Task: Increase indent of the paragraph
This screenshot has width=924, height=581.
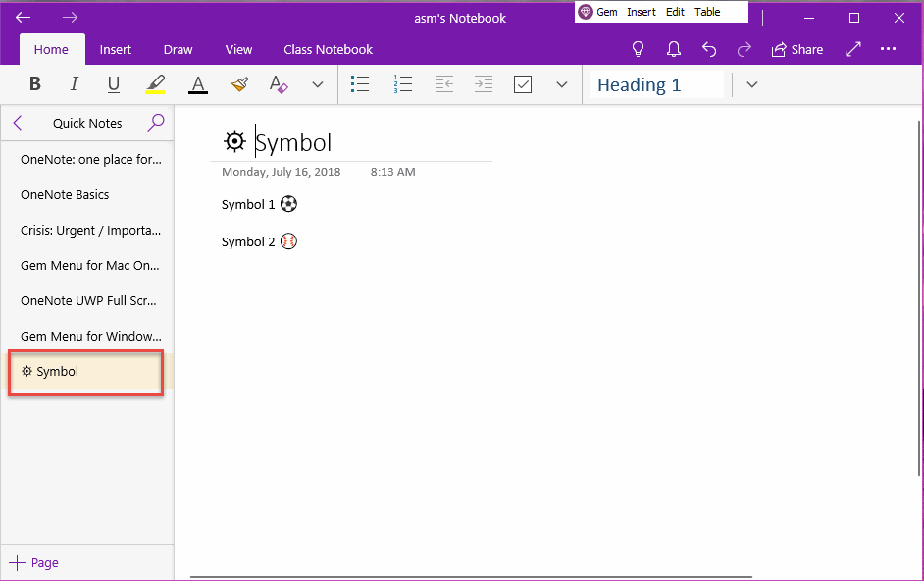Action: pyautogui.click(x=483, y=84)
